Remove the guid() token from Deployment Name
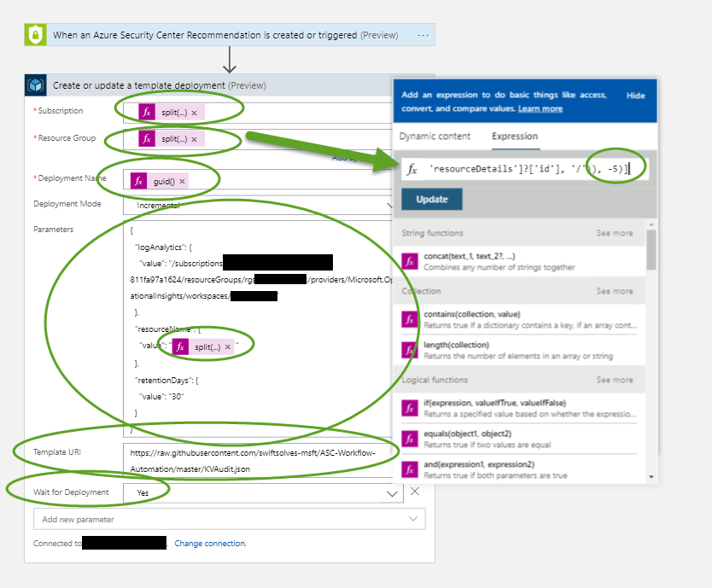This screenshot has width=712, height=588. (x=182, y=181)
